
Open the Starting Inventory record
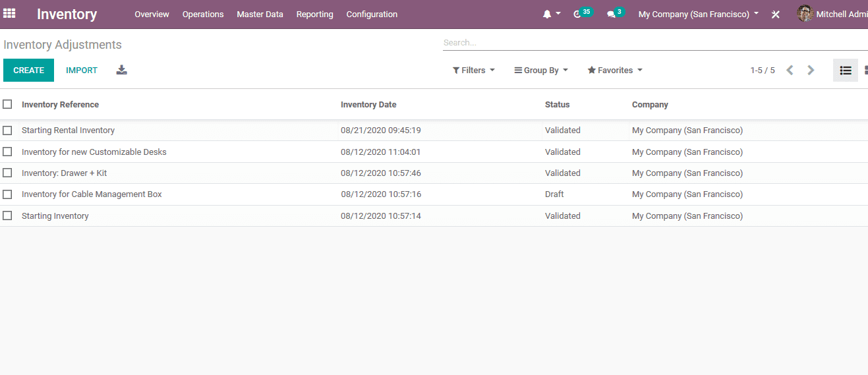click(x=55, y=216)
